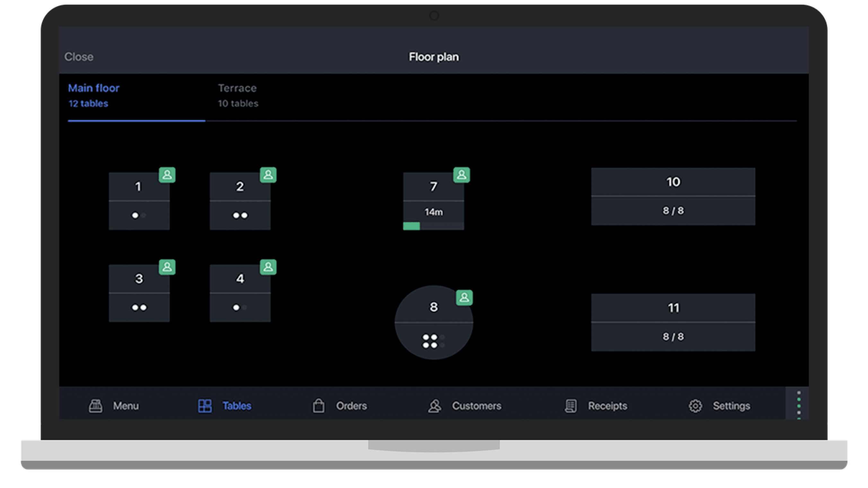Open table 10 showing 8 / 8
868x488 pixels.
673,197
